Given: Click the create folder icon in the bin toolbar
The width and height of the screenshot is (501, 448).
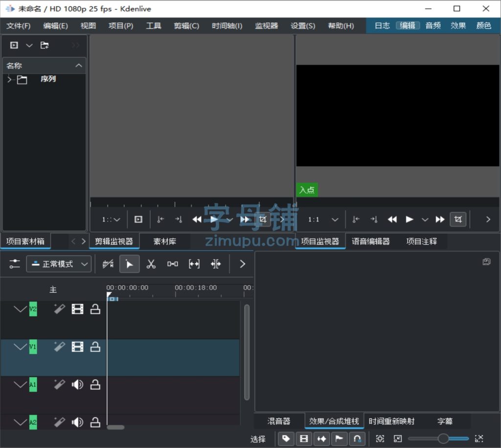Looking at the screenshot, I should 45,45.
